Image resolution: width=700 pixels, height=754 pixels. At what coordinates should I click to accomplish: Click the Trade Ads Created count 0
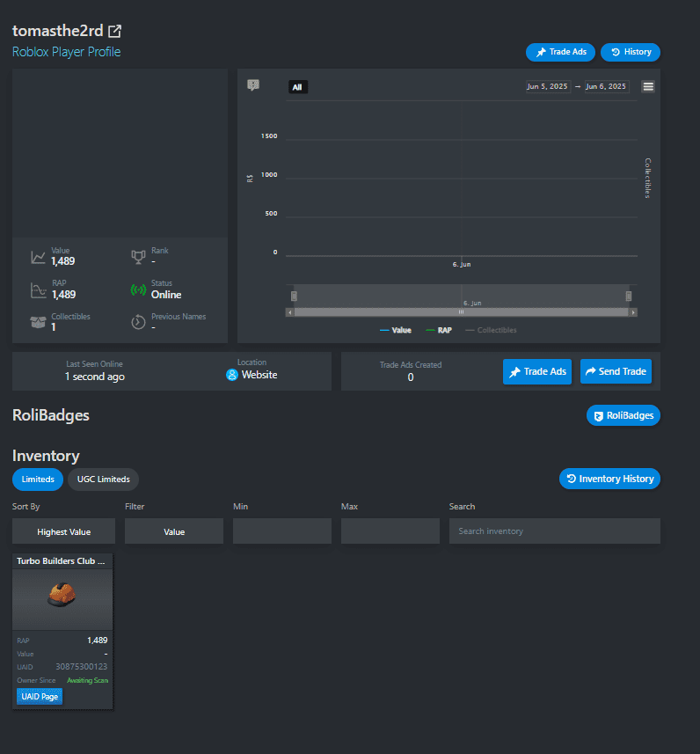click(411, 377)
